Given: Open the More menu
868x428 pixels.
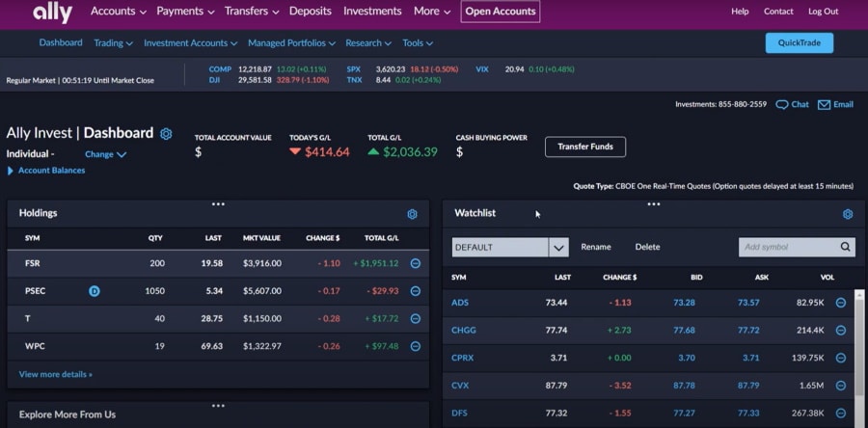Looking at the screenshot, I should tap(432, 11).
